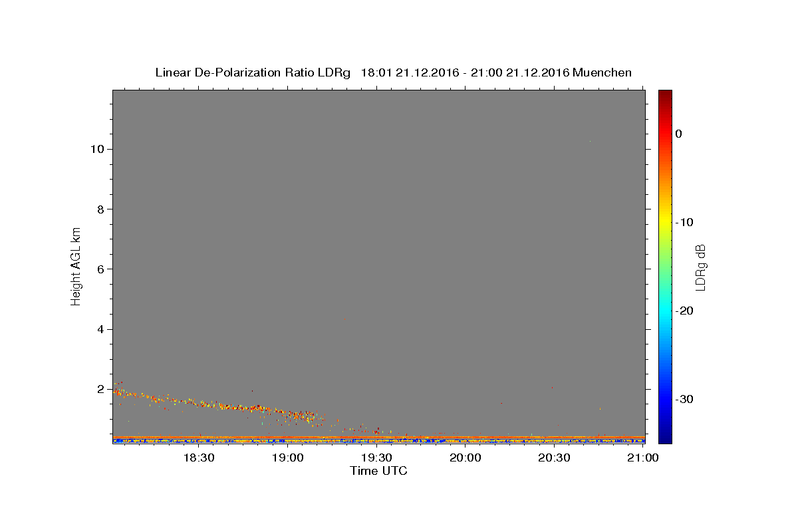Click the start time '18:01 21.12.2016' in title
Screen dimensions: 798x532
tap(410, 72)
